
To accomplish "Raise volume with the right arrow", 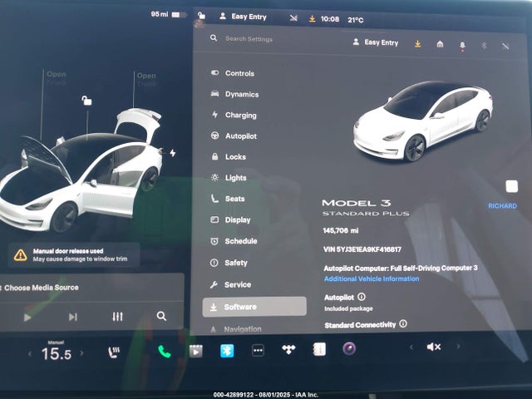I will coord(458,347).
